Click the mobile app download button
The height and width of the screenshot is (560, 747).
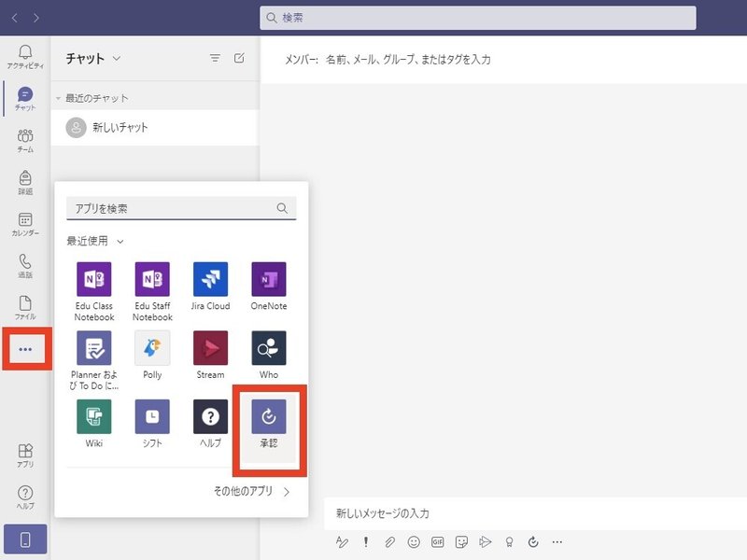click(25, 539)
